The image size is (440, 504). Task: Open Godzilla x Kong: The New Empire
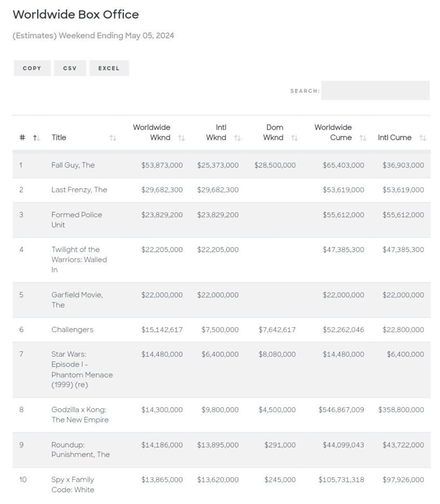(80, 414)
